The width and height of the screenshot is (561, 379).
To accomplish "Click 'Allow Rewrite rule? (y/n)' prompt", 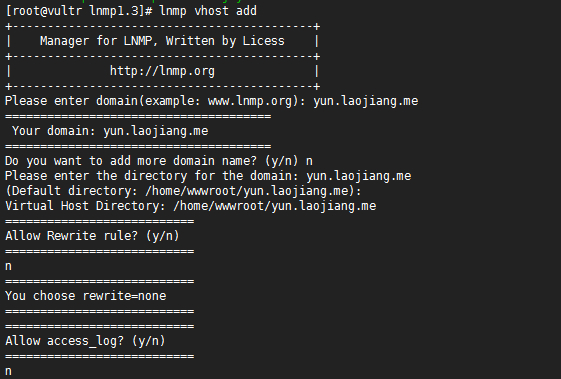I will click(x=92, y=236).
